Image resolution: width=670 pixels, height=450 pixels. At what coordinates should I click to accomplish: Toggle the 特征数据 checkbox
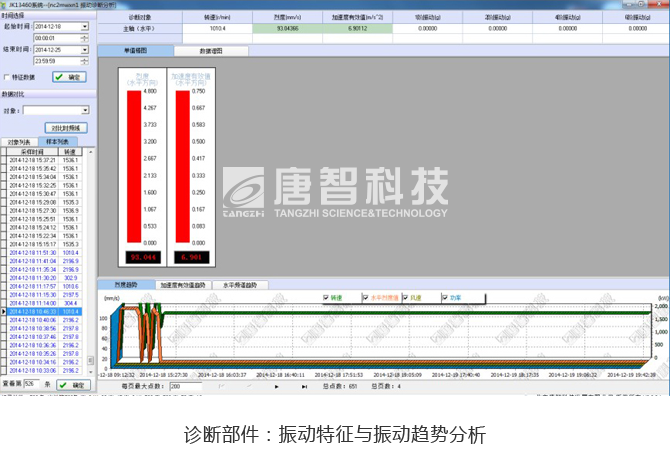coord(6,77)
